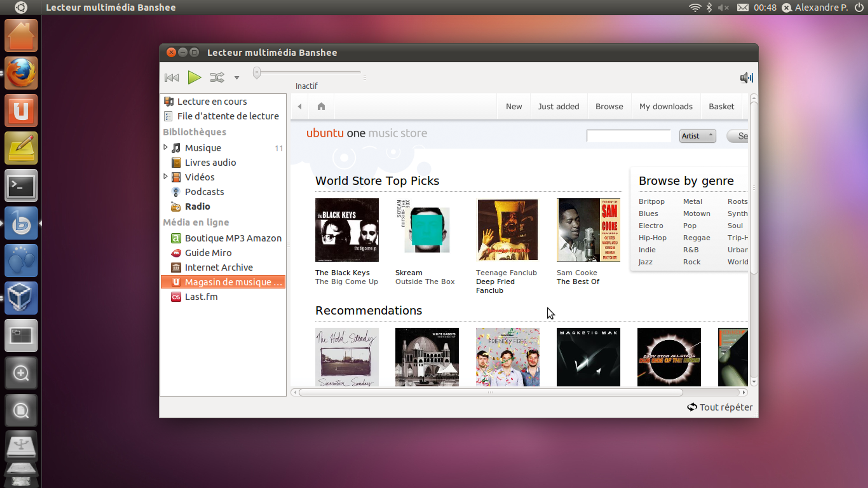The image size is (868, 488).
Task: Open the Artist search dropdown
Action: 697,136
